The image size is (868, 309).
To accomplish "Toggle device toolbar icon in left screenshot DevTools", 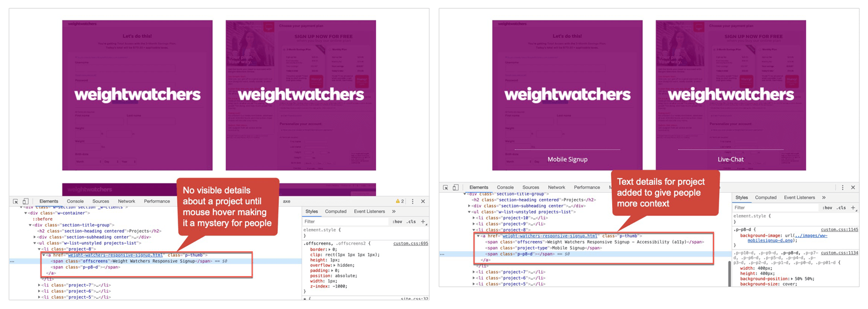I will [25, 201].
